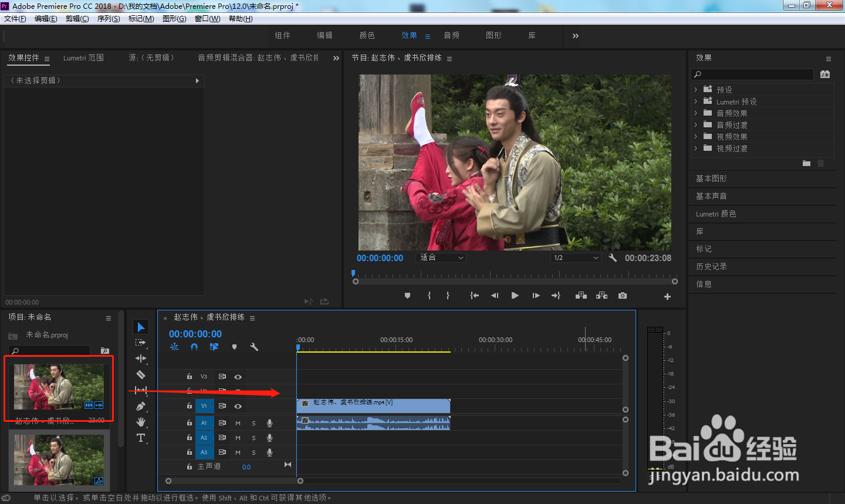Show hidden source panel tabs chevron
845x504 pixels.
[x=336, y=58]
